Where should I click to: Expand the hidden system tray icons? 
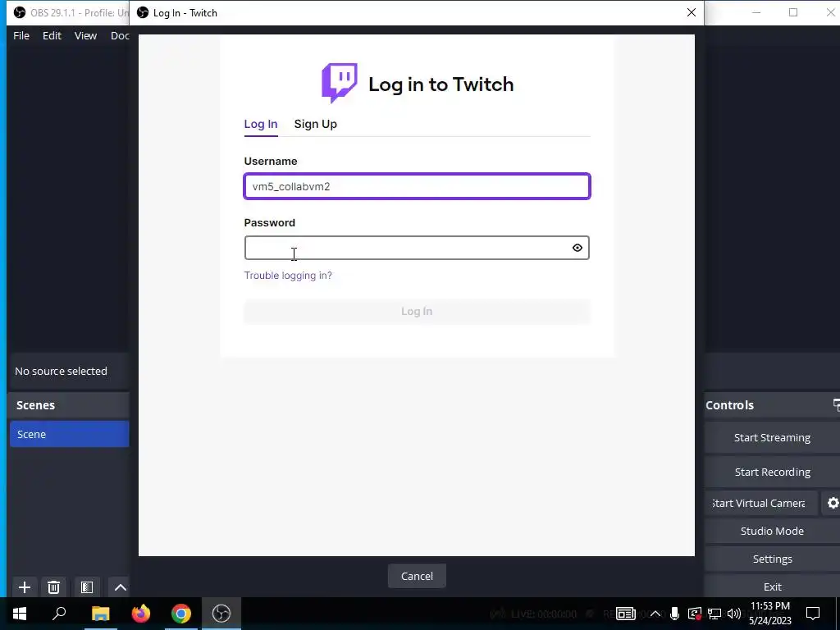[655, 614]
